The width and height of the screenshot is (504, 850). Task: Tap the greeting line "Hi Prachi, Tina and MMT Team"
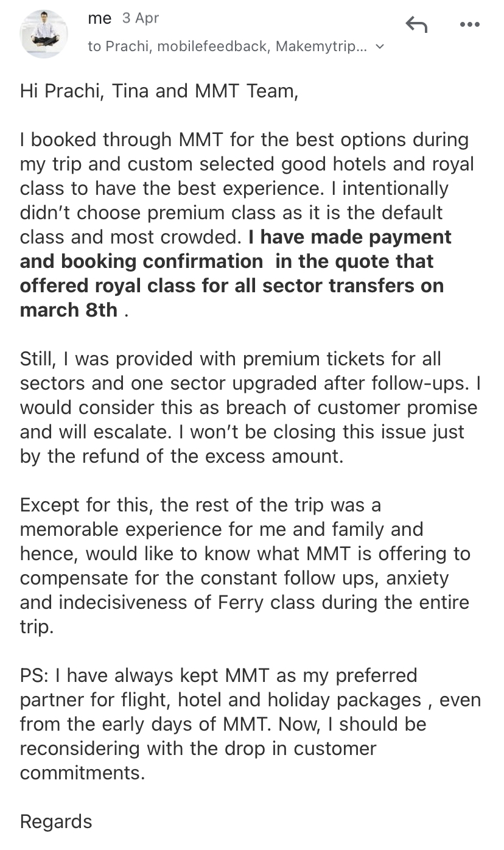[x=159, y=91]
